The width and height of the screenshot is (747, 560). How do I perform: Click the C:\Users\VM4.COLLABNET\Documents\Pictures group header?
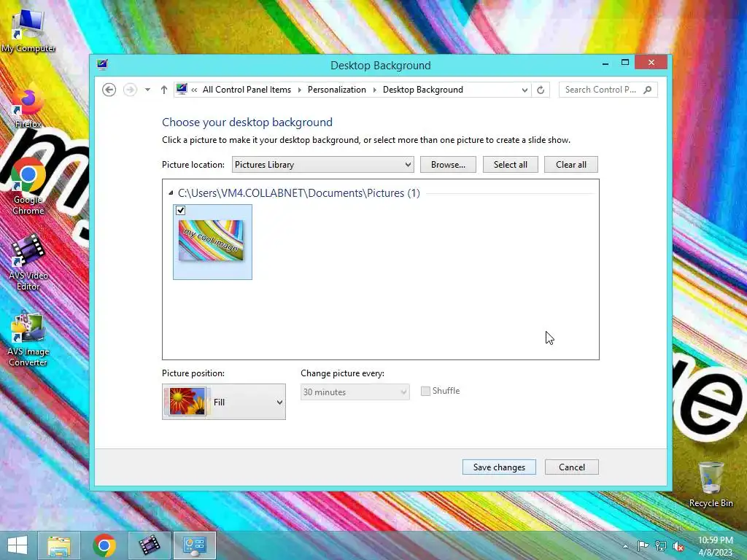298,193
